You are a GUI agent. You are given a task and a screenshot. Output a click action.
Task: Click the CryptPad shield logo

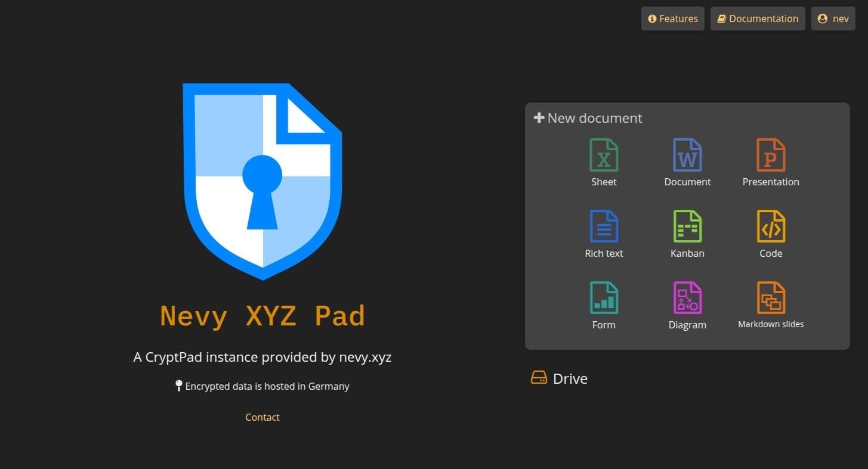tap(262, 181)
